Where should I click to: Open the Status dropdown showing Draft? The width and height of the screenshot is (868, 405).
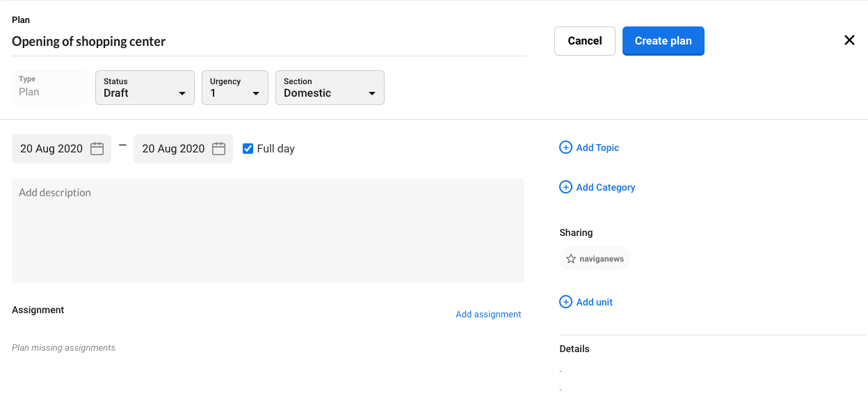(x=145, y=88)
